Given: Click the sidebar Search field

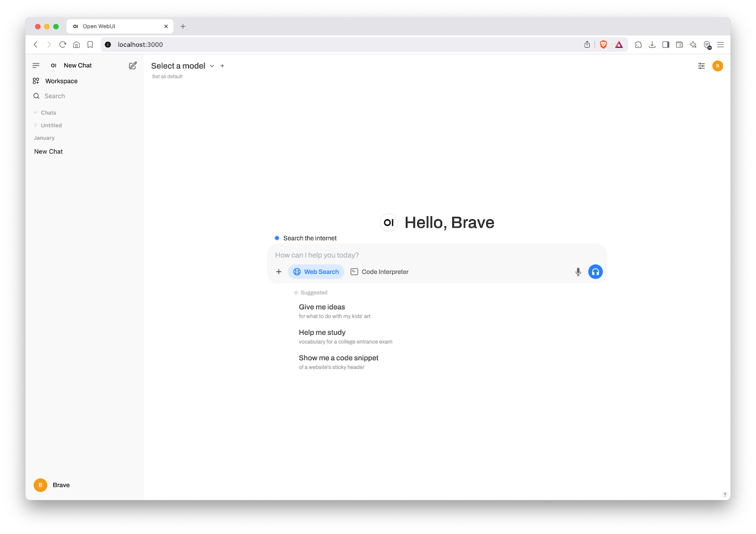Looking at the screenshot, I should click(84, 96).
